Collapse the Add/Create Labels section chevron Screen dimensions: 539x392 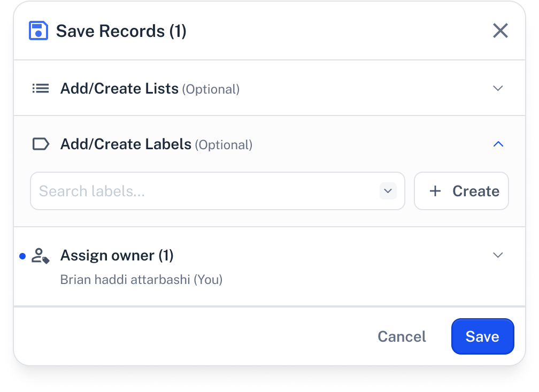498,144
